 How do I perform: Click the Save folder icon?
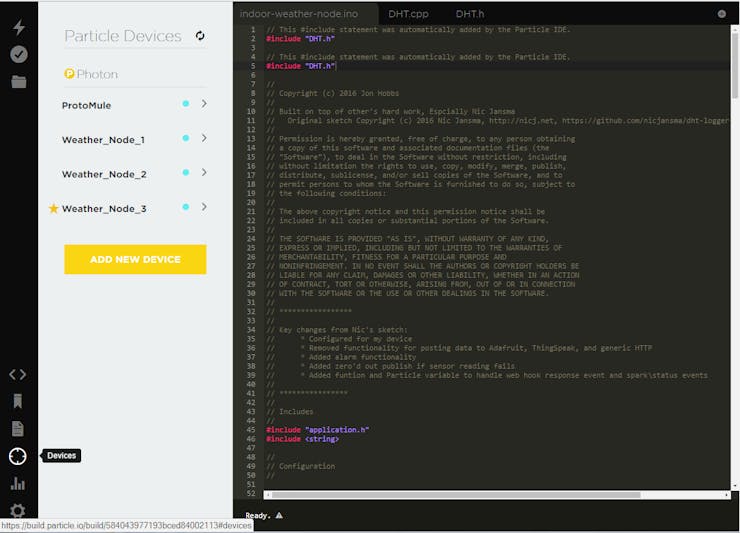(x=19, y=82)
